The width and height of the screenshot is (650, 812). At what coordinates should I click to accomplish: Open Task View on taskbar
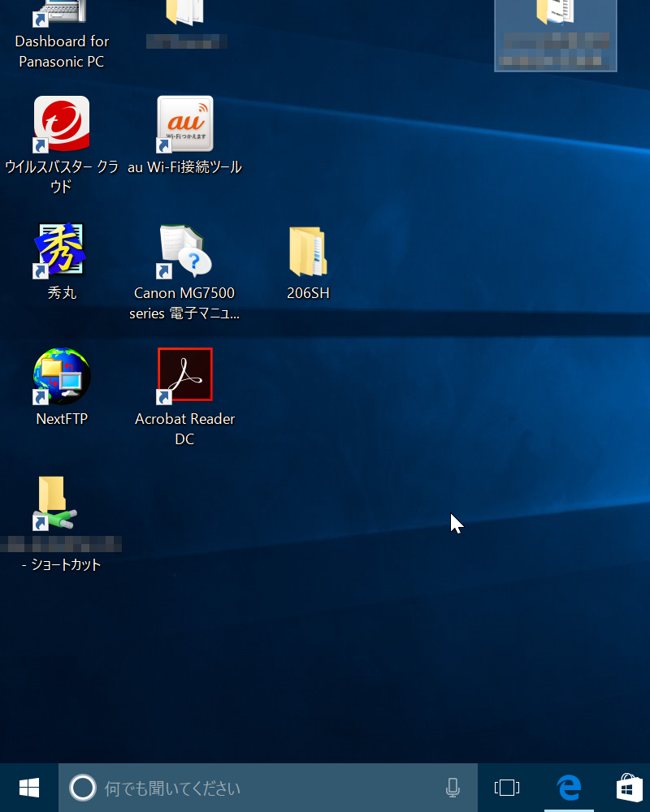click(507, 788)
